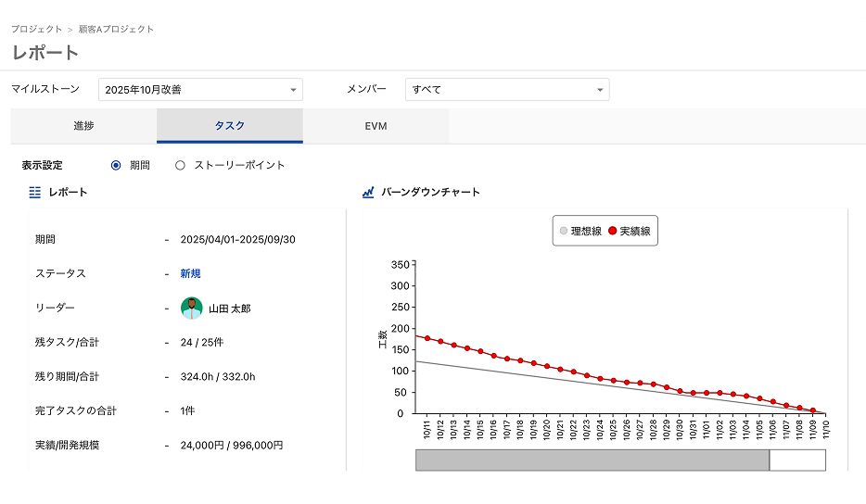Image resolution: width=866 pixels, height=504 pixels.
Task: Click the 11/09 data point on chart
Action: point(813,410)
